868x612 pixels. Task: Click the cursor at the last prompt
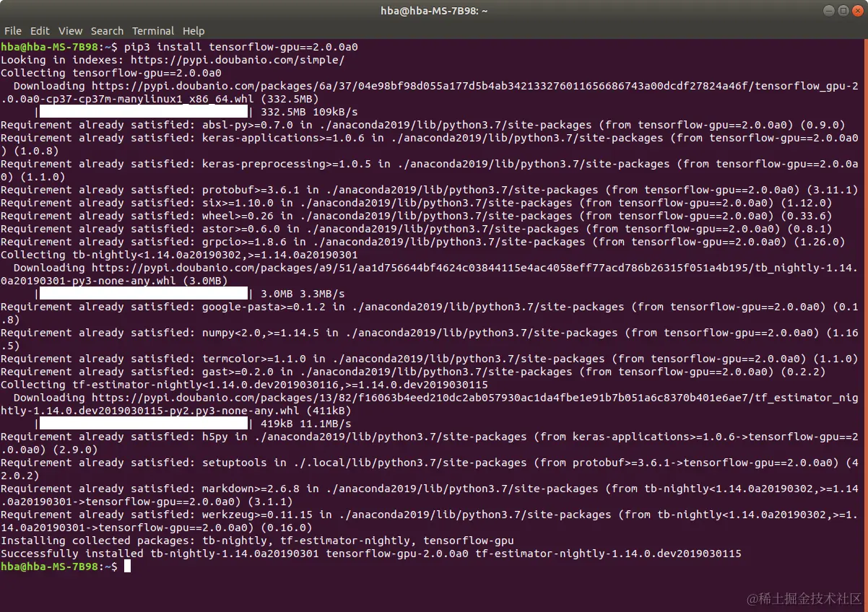click(127, 567)
